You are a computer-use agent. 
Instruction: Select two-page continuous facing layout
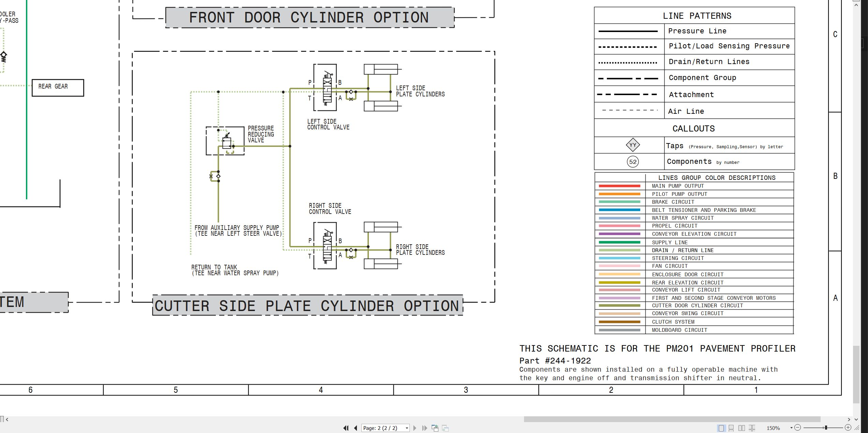tap(752, 428)
